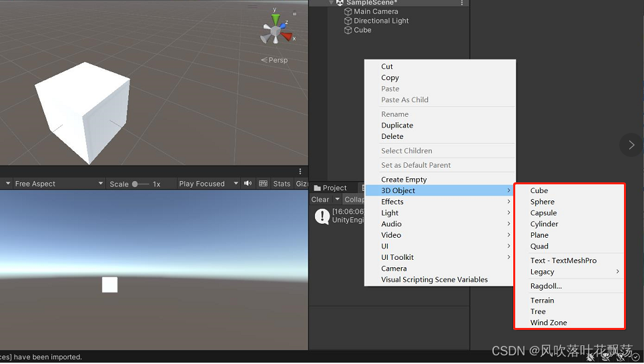Click the console warning message icon

click(322, 216)
